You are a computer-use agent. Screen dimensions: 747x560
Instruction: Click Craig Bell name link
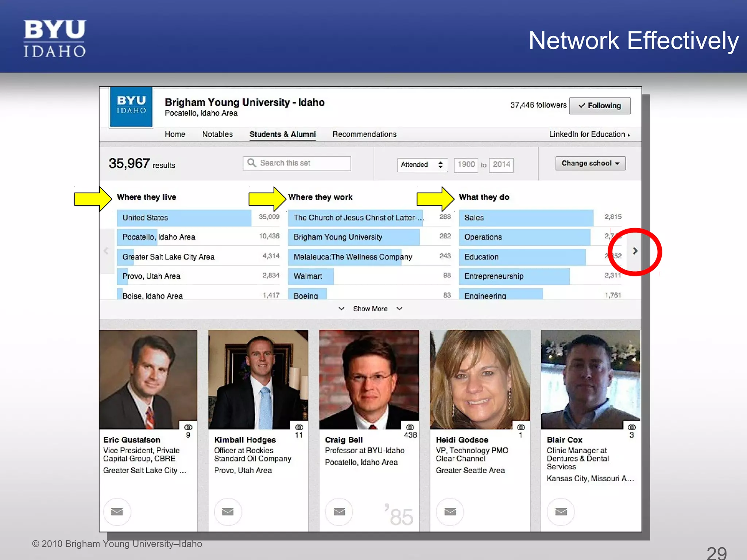point(344,440)
